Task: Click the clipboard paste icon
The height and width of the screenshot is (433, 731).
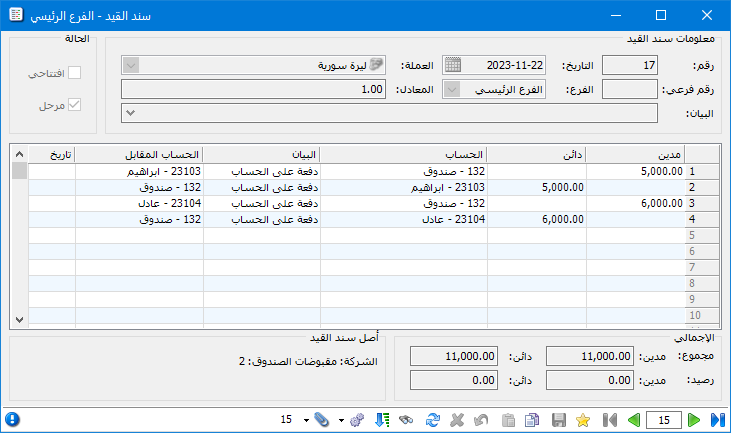Action: (508, 420)
